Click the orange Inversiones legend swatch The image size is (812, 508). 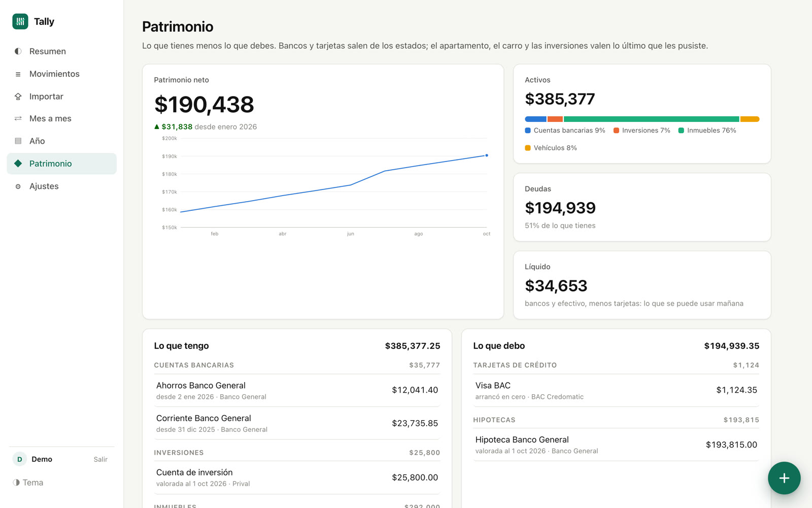616,131
